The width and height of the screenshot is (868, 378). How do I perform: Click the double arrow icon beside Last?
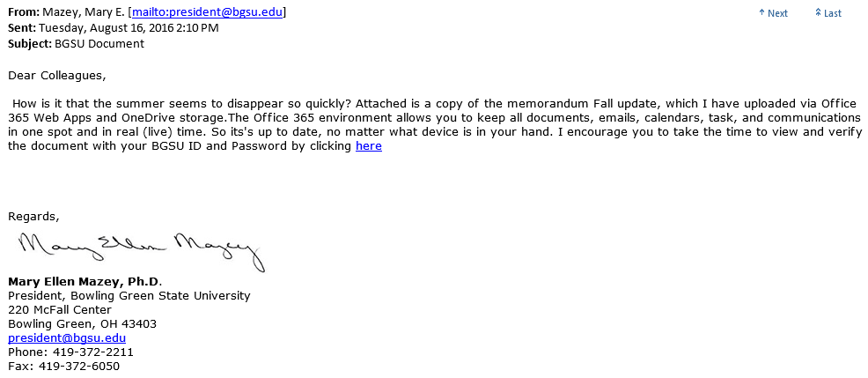(x=818, y=13)
